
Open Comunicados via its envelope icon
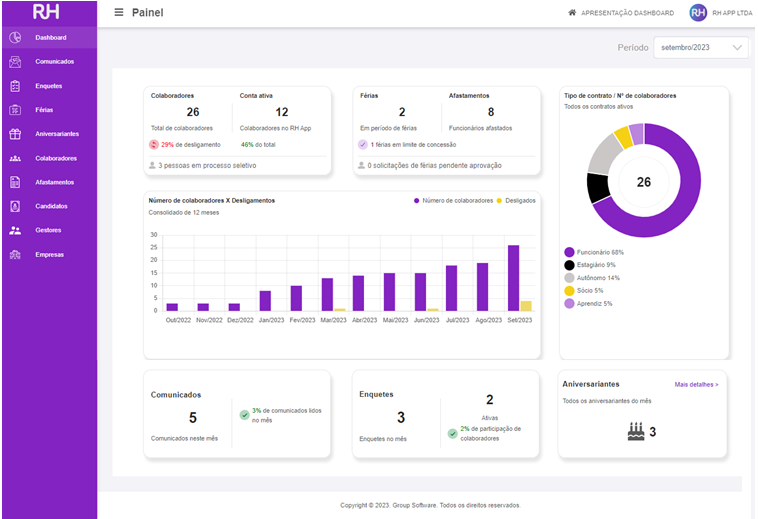pyautogui.click(x=15, y=61)
